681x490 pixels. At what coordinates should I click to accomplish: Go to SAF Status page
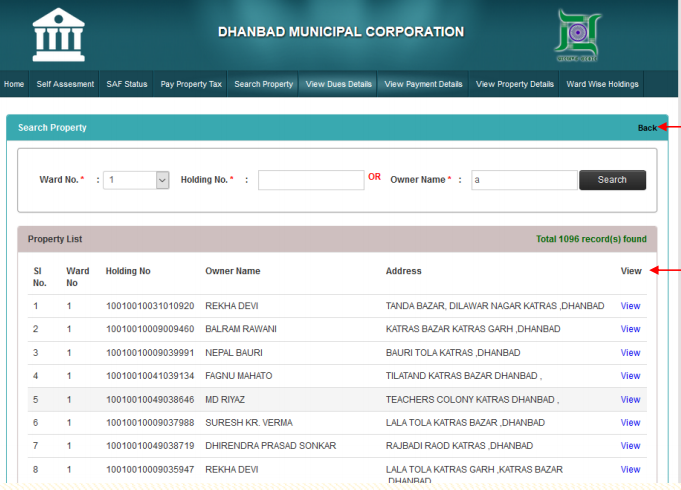click(127, 84)
